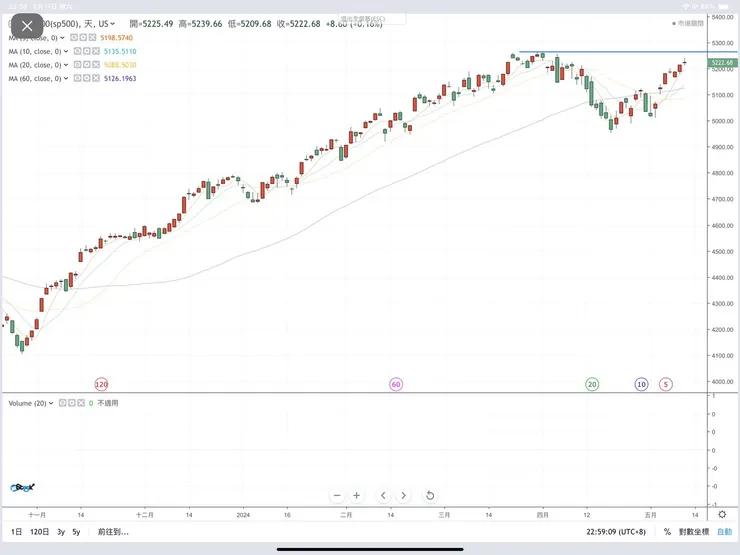The width and height of the screenshot is (740, 555).
Task: Hide the MA (60, close, 0) indicator line
Action: pos(78,78)
